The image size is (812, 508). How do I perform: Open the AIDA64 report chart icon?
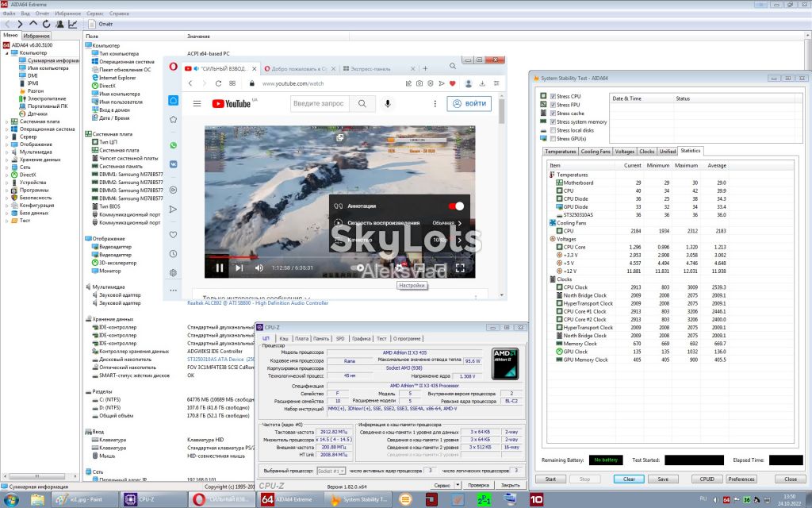point(72,24)
